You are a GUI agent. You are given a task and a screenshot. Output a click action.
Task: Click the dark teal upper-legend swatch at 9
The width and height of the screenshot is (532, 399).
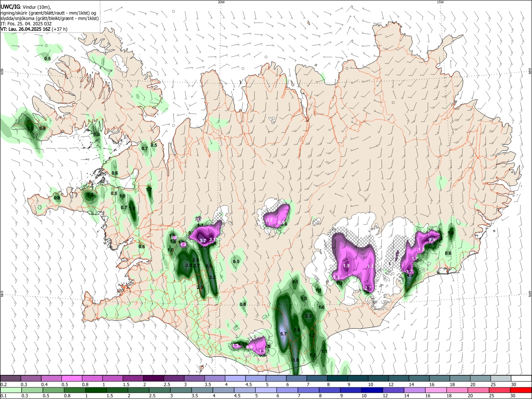(358, 378)
